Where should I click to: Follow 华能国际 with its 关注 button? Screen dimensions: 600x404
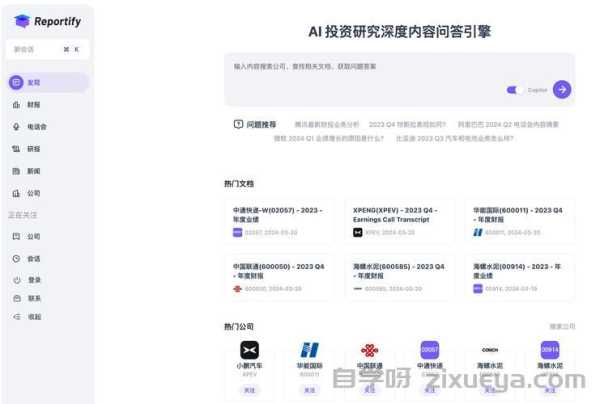click(x=310, y=390)
